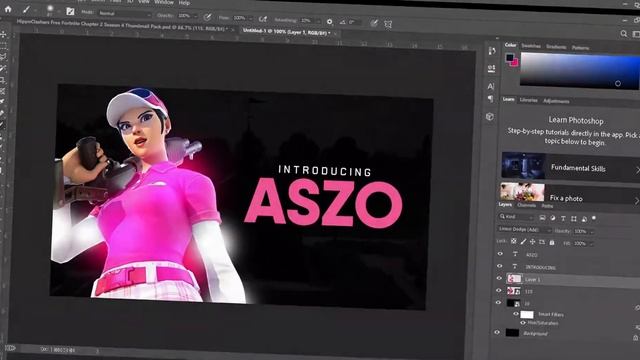The width and height of the screenshot is (640, 360).
Task: Filter layers by type layers icon
Action: pyautogui.click(x=563, y=219)
